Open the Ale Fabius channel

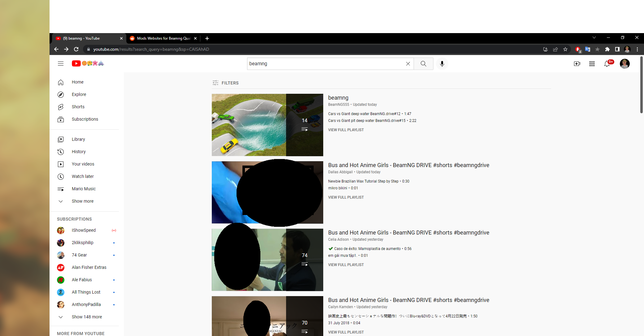click(84, 280)
